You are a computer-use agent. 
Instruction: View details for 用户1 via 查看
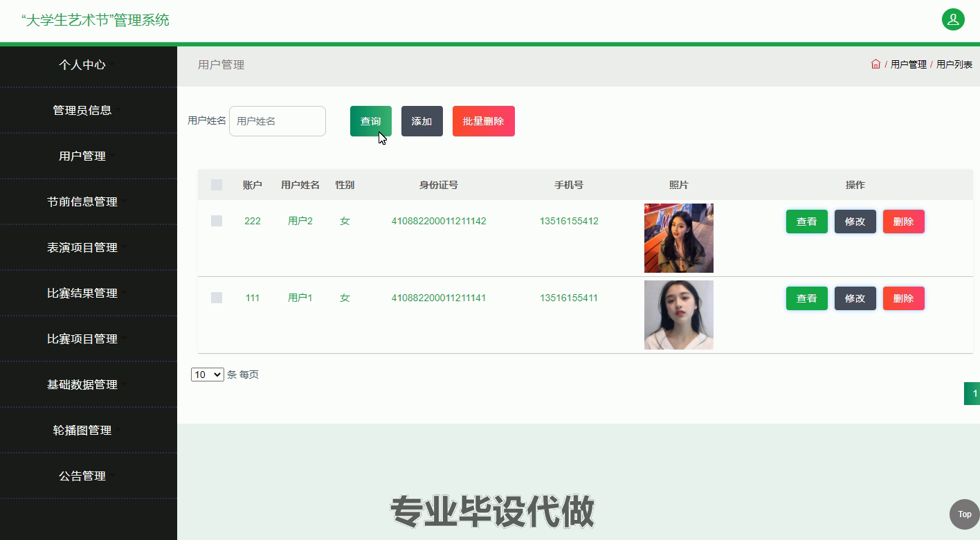(x=807, y=298)
